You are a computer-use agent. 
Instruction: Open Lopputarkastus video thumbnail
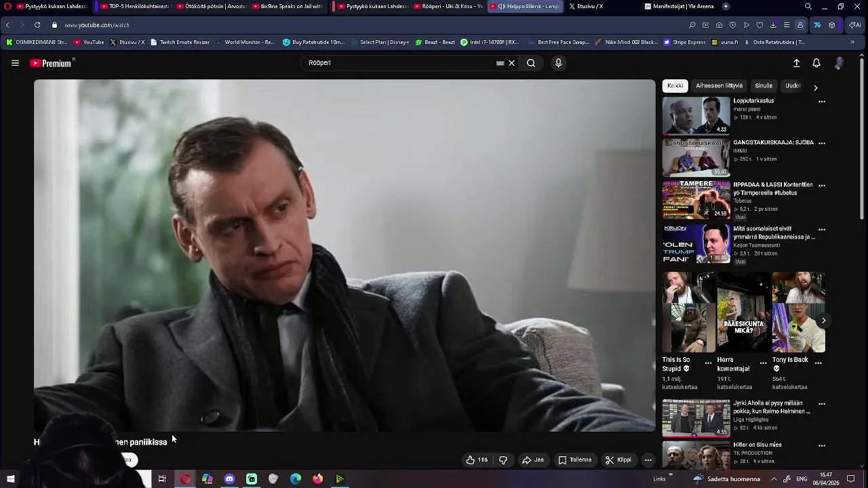(696, 116)
